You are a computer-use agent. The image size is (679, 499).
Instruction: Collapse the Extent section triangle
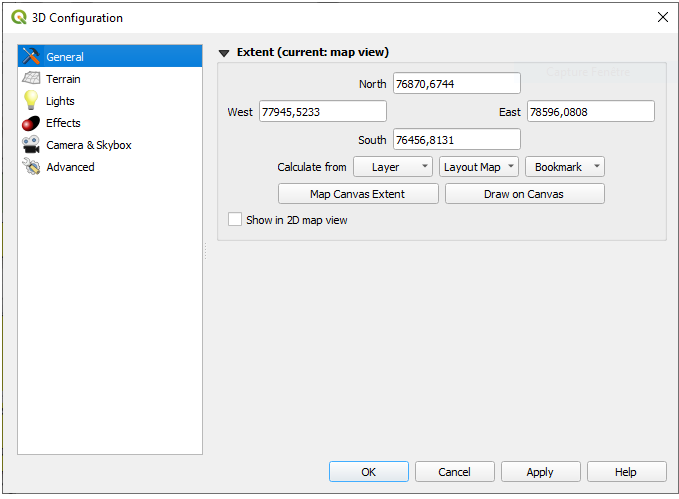(224, 53)
